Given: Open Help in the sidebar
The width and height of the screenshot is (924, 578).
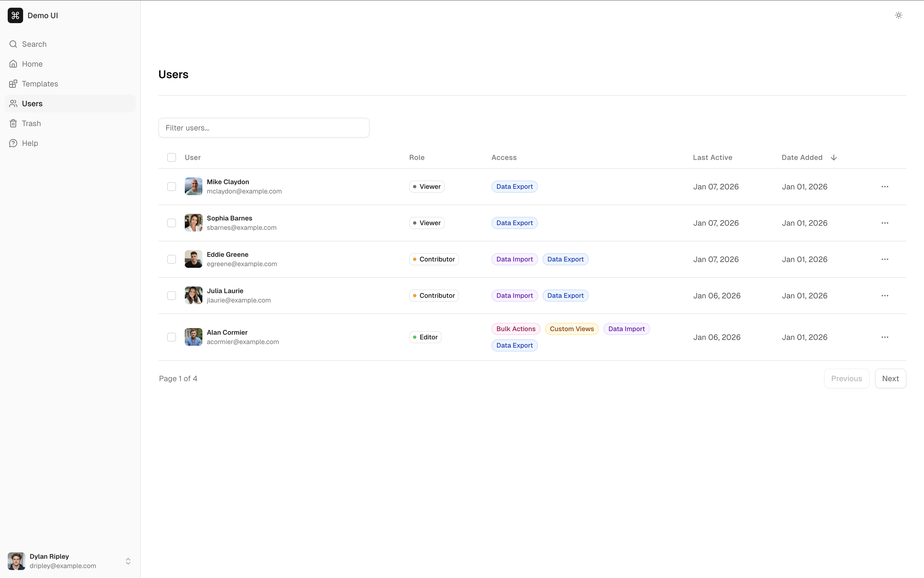Looking at the screenshot, I should (70, 143).
